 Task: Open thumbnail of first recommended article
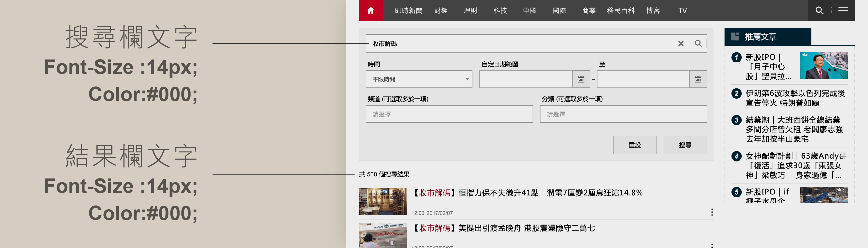pyautogui.click(x=824, y=65)
